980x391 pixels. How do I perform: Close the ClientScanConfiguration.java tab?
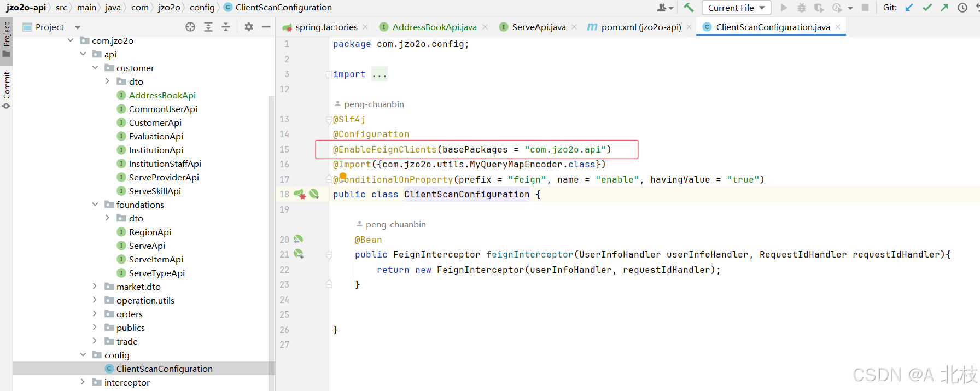838,27
